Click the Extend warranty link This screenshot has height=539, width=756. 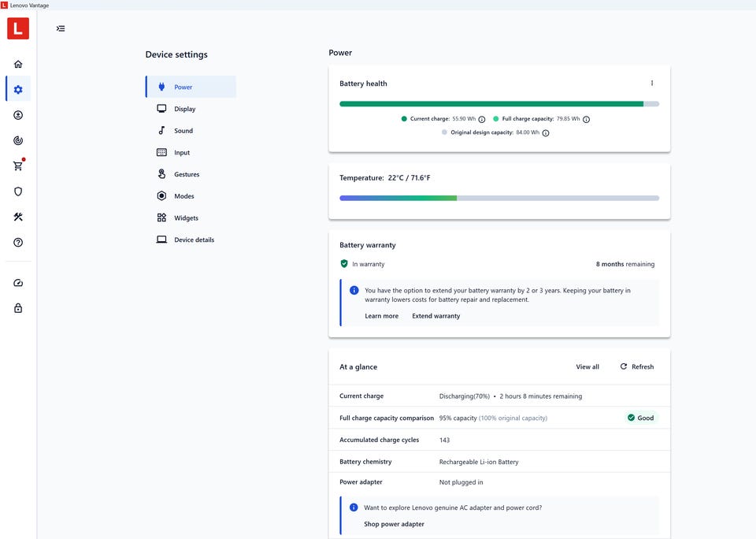coord(435,316)
